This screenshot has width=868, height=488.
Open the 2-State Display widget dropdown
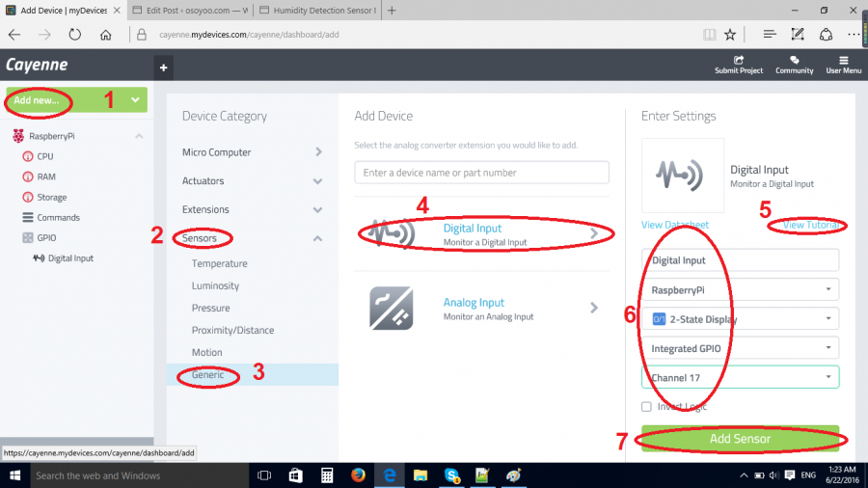740,318
